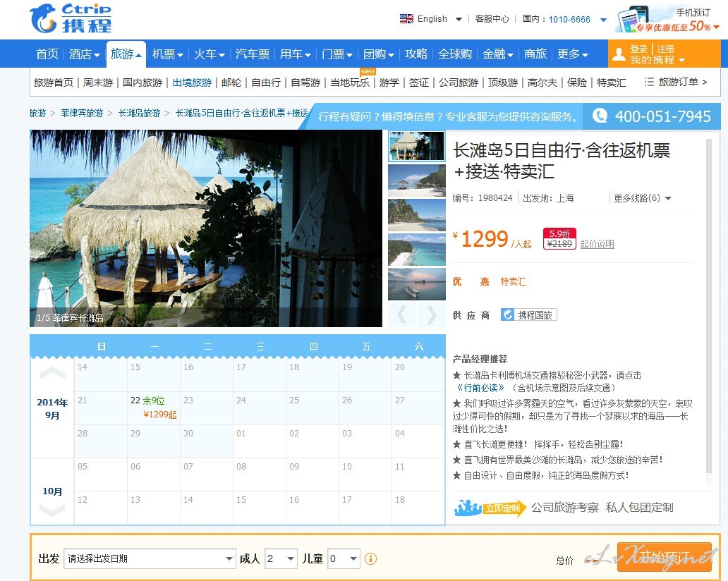
Task: Open the 儿童 count dropdown
Action: pyautogui.click(x=344, y=558)
